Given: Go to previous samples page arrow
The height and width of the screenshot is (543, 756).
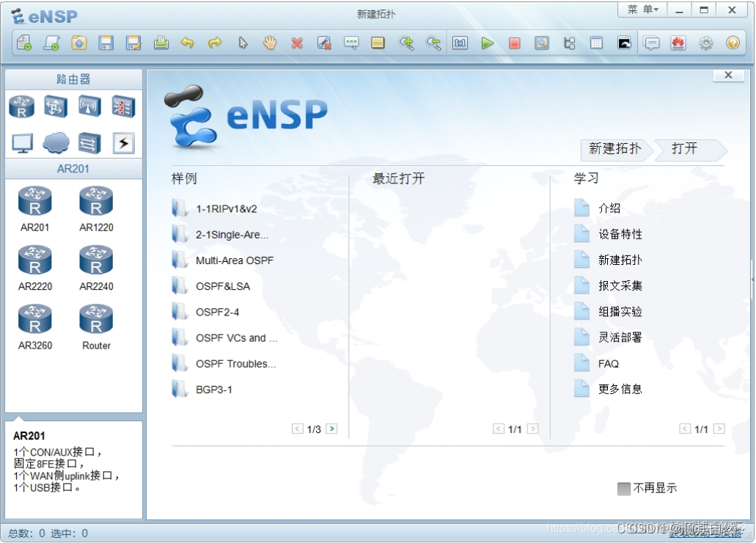Looking at the screenshot, I should [298, 429].
